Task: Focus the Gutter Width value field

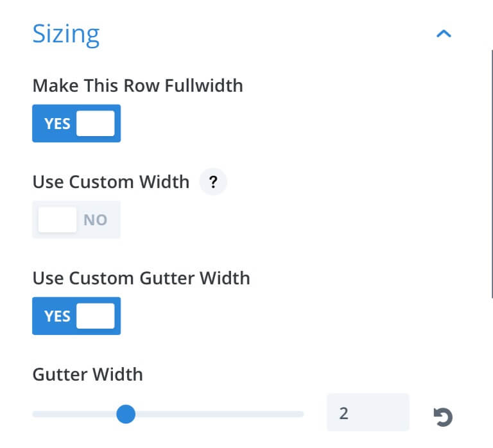Action: [368, 413]
